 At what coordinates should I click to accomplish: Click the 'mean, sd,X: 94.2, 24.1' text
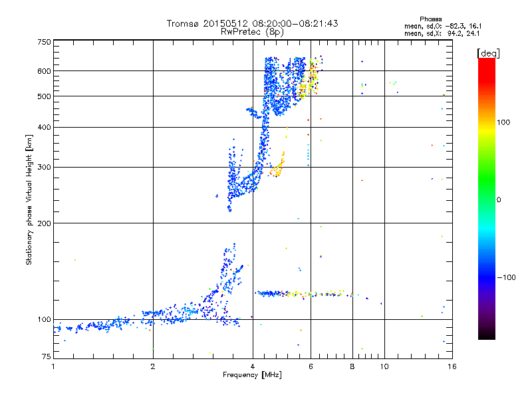(442, 33)
